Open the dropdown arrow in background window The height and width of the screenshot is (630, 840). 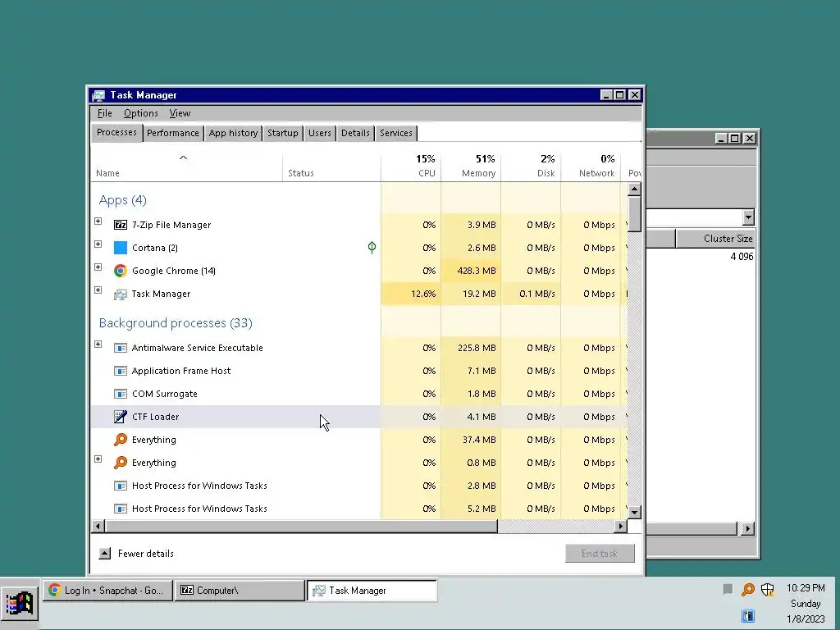pos(748,217)
